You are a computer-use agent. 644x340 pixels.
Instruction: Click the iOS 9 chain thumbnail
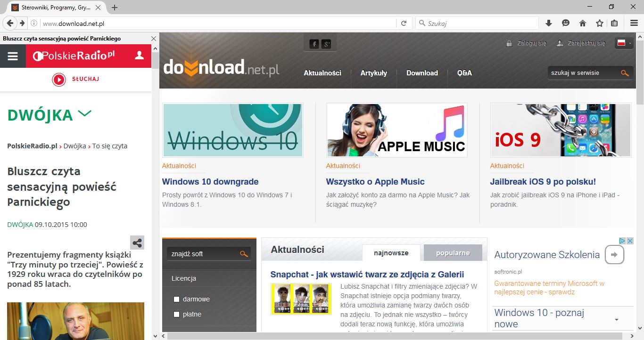[x=561, y=130]
